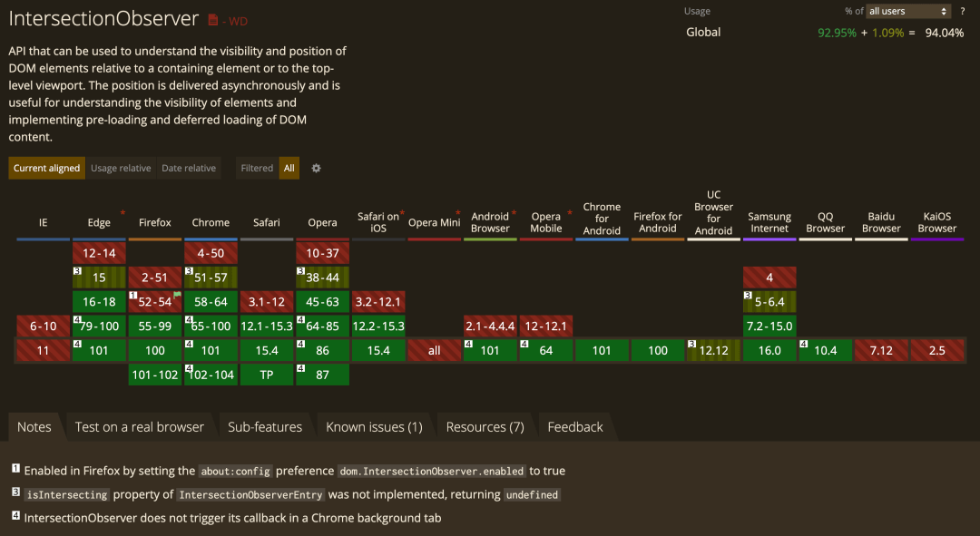Image resolution: width=980 pixels, height=536 pixels.
Task: Click the Opera Mini column header
Action: 435,222
